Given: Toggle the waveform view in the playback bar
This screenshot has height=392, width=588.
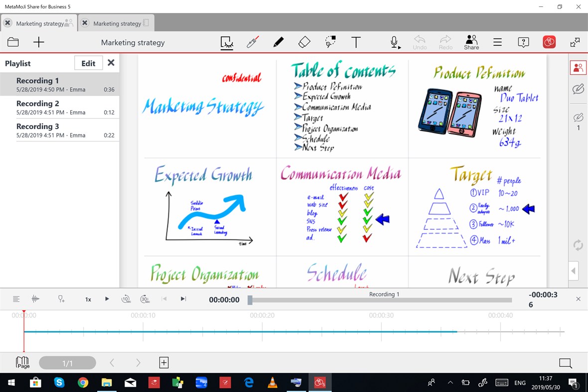Looking at the screenshot, I should pos(35,298).
